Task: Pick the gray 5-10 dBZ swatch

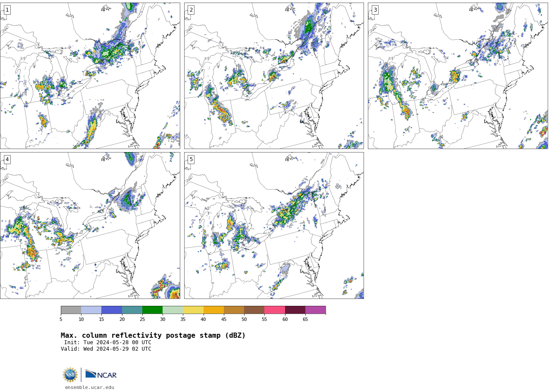Action: [x=71, y=310]
